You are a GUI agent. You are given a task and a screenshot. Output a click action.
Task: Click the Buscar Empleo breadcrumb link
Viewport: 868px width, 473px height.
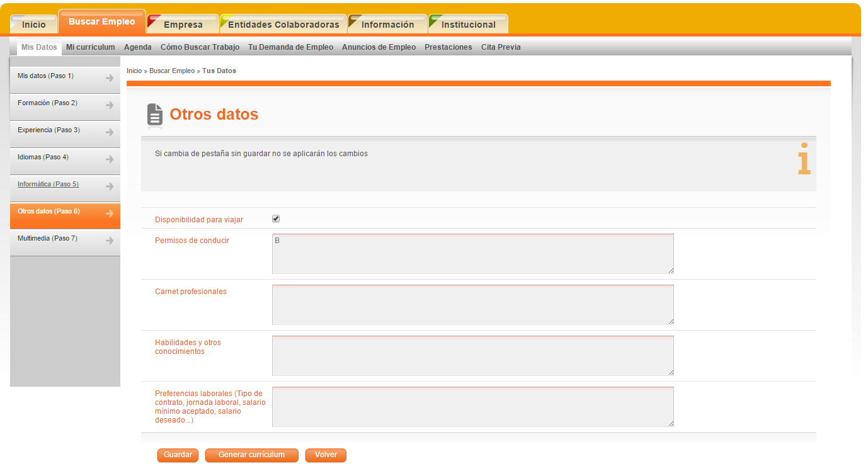tap(172, 71)
